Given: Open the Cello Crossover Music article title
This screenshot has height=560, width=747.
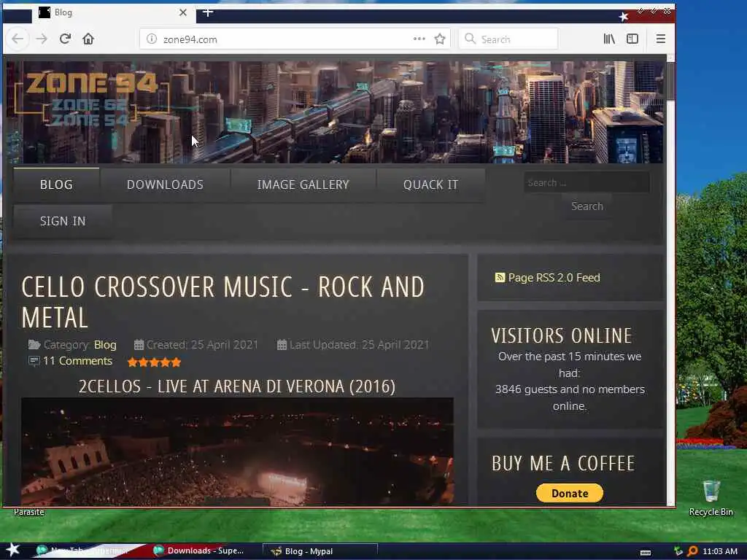Looking at the screenshot, I should (222, 302).
